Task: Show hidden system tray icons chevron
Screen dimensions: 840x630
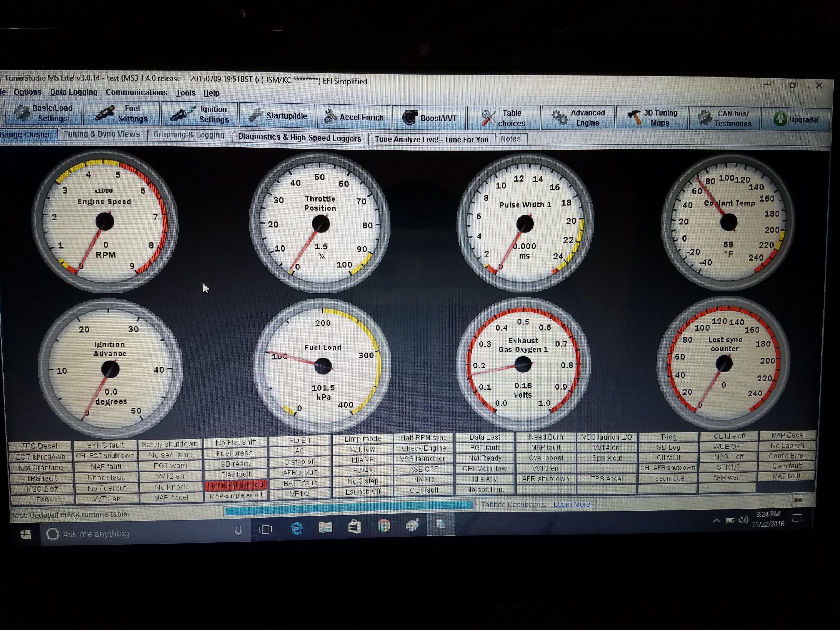Action: pos(716,520)
